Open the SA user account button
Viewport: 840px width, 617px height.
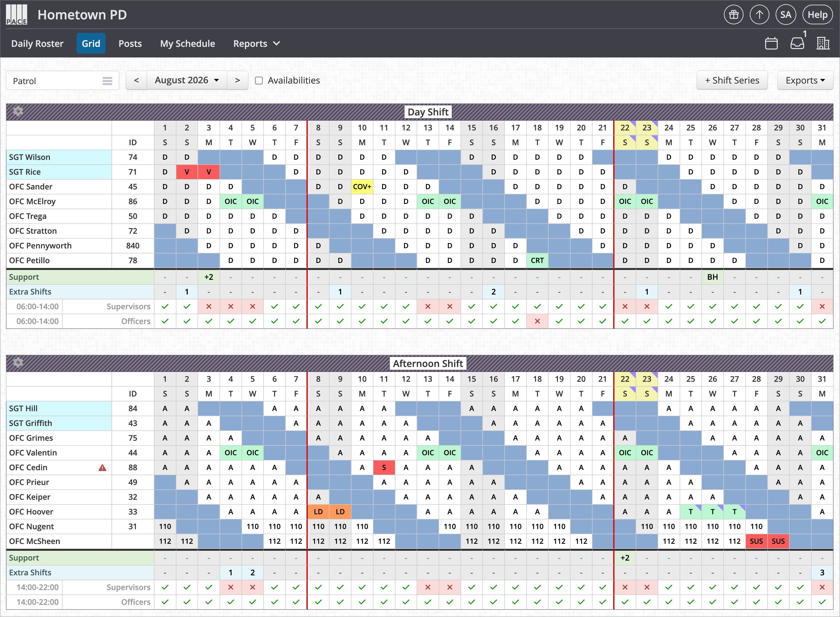tap(785, 14)
